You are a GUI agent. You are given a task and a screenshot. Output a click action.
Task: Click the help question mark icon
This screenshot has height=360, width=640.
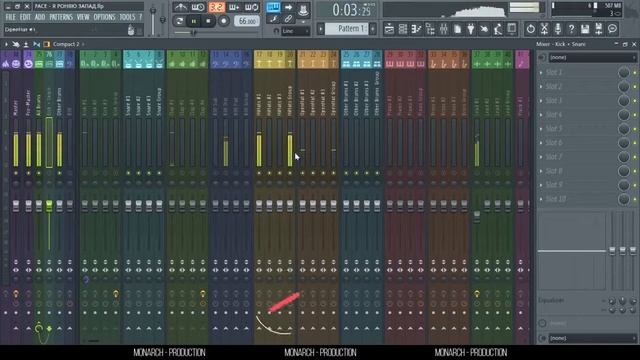coord(571,29)
